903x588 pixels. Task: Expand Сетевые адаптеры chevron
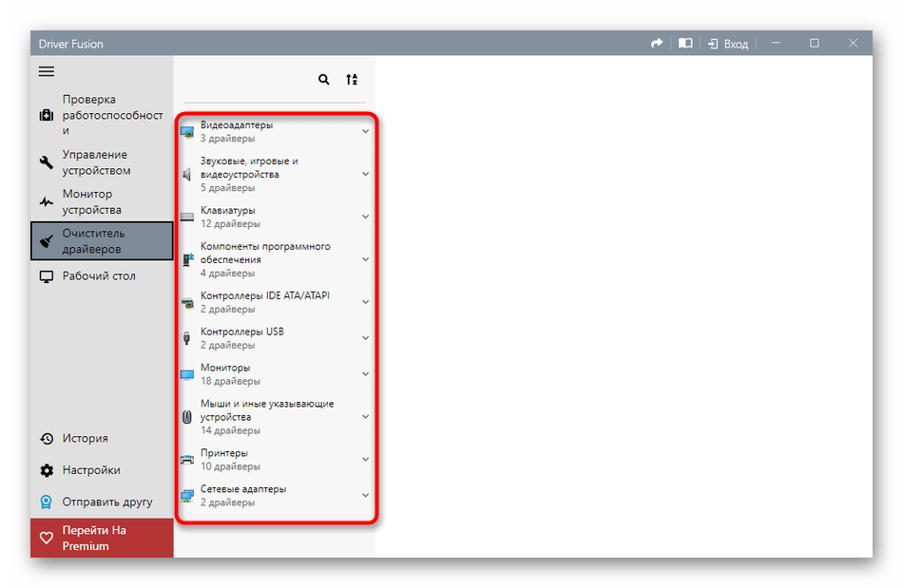pyautogui.click(x=365, y=495)
